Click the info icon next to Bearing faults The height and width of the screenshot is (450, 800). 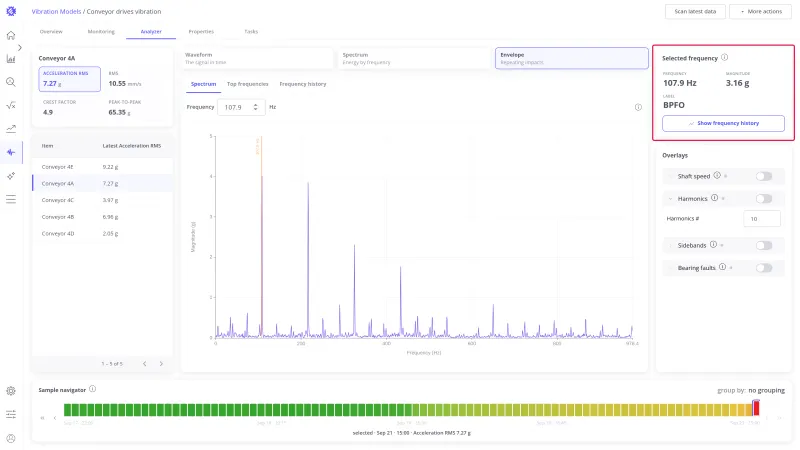pos(722,267)
